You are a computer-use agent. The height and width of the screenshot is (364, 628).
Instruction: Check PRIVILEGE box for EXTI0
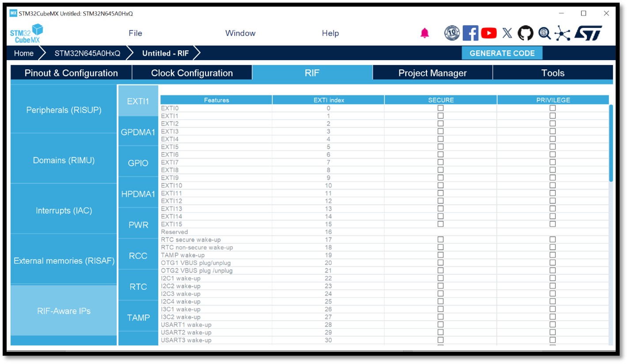coord(552,108)
